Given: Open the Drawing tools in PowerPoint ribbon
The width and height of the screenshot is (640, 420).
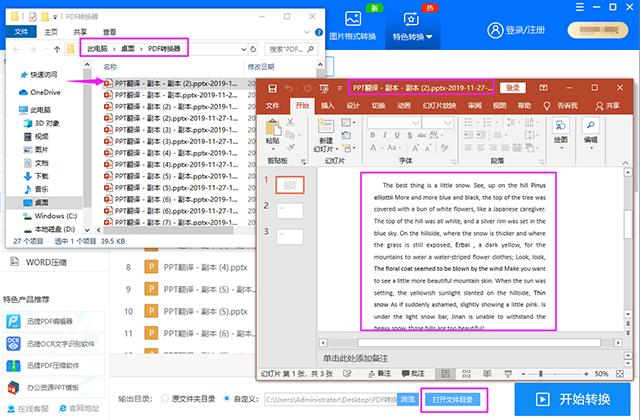Looking at the screenshot, I should pos(561,133).
